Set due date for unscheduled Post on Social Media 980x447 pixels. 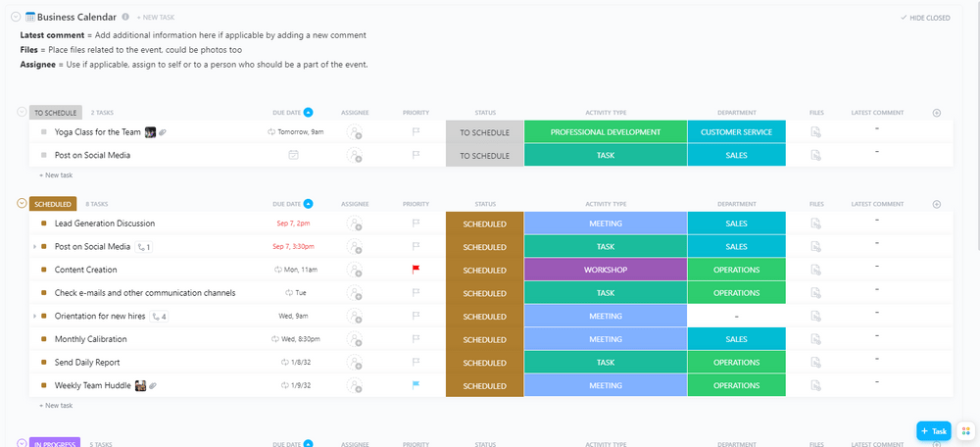coord(293,155)
